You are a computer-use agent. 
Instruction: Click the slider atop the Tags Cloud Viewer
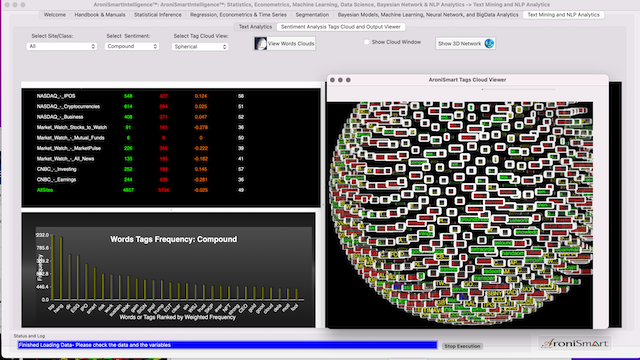(x=518, y=89)
